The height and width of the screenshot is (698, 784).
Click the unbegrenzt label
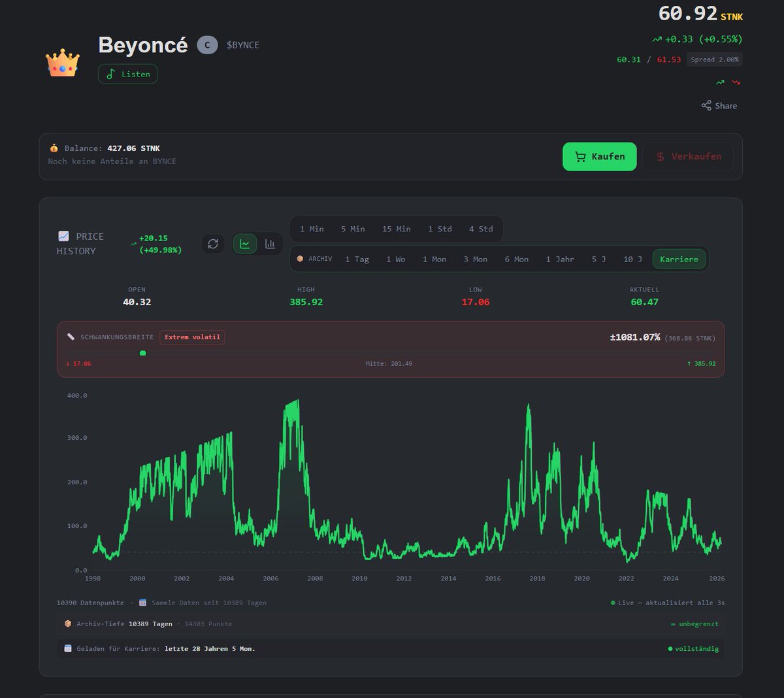pyautogui.click(x=694, y=624)
